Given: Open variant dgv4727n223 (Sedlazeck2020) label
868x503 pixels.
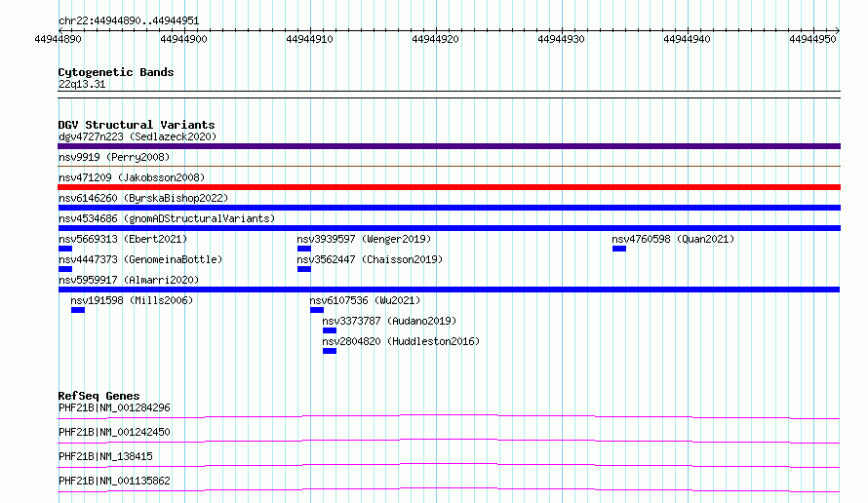Looking at the screenshot, I should coord(138,136).
